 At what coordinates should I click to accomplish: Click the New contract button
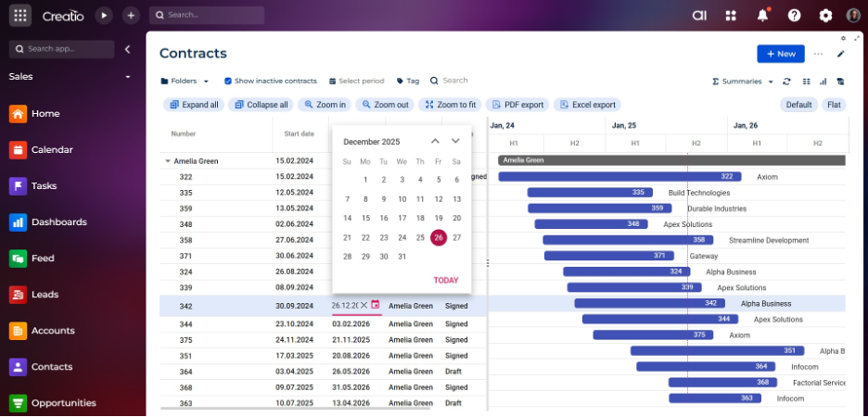pyautogui.click(x=780, y=54)
